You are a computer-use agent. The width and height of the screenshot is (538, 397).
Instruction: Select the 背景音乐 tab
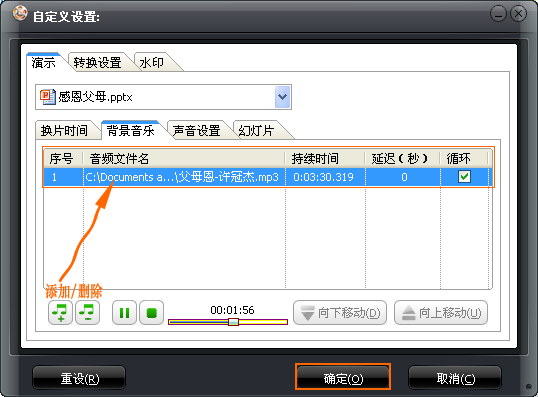[130, 130]
